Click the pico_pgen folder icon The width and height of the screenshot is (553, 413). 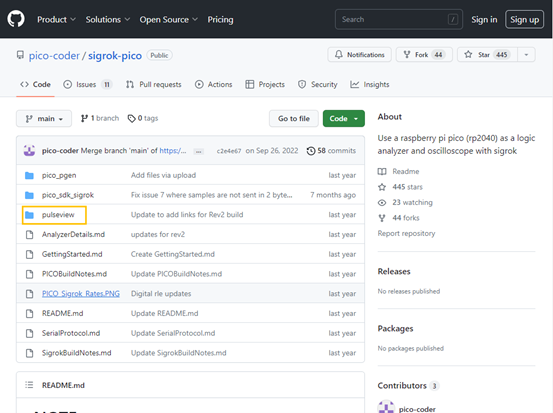click(x=29, y=175)
